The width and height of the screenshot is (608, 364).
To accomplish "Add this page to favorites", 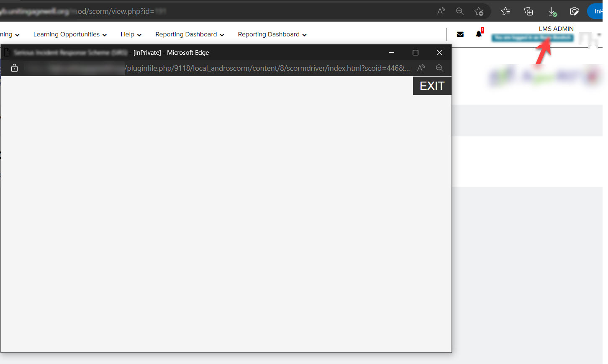I will pos(479,11).
